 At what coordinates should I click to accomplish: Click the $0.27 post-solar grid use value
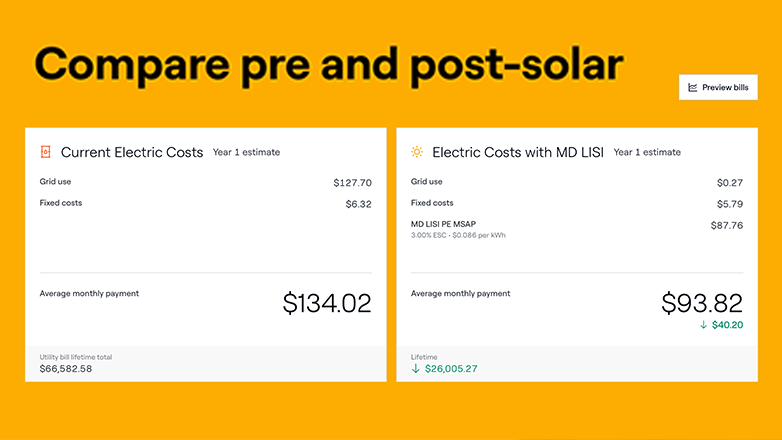point(729,183)
